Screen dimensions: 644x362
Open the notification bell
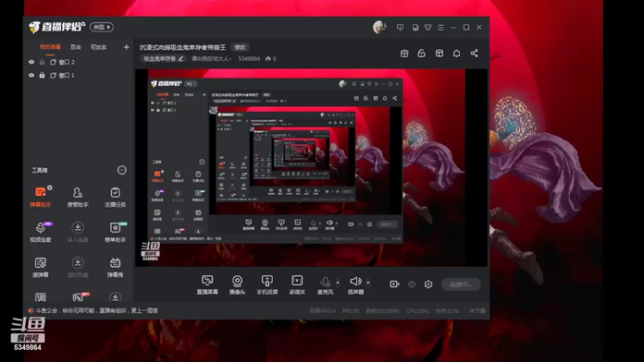point(456,53)
